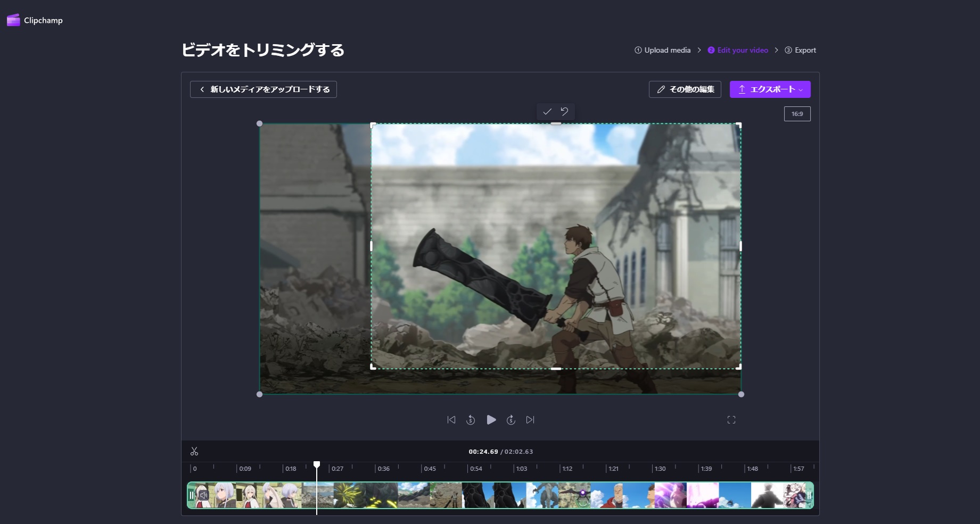Skip to the end of the video

(x=530, y=420)
